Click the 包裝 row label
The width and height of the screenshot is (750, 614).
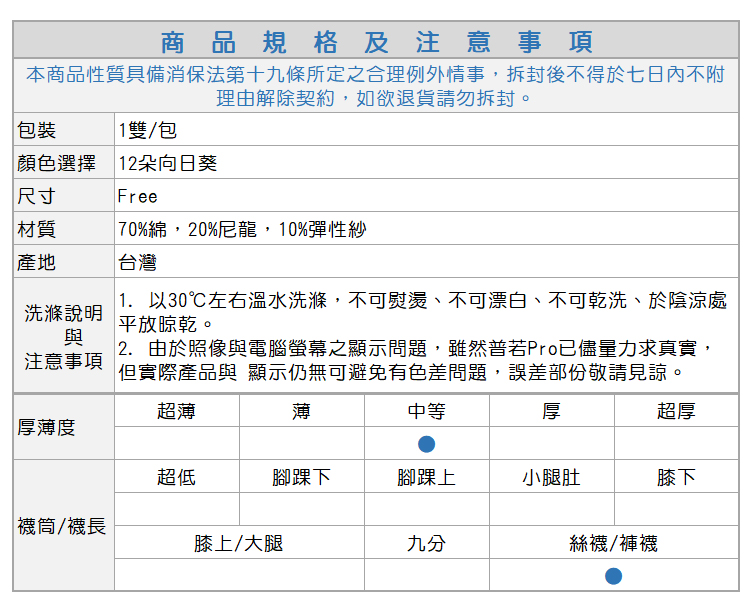point(37,130)
